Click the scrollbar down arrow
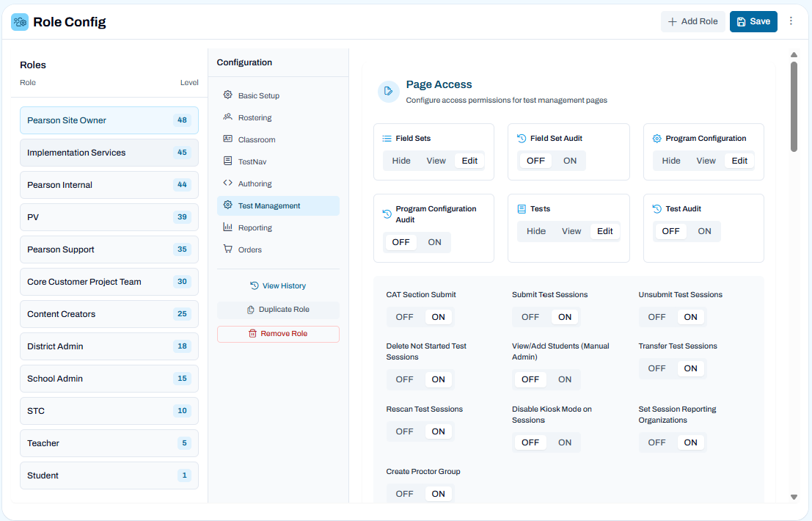The image size is (812, 521). (x=794, y=498)
